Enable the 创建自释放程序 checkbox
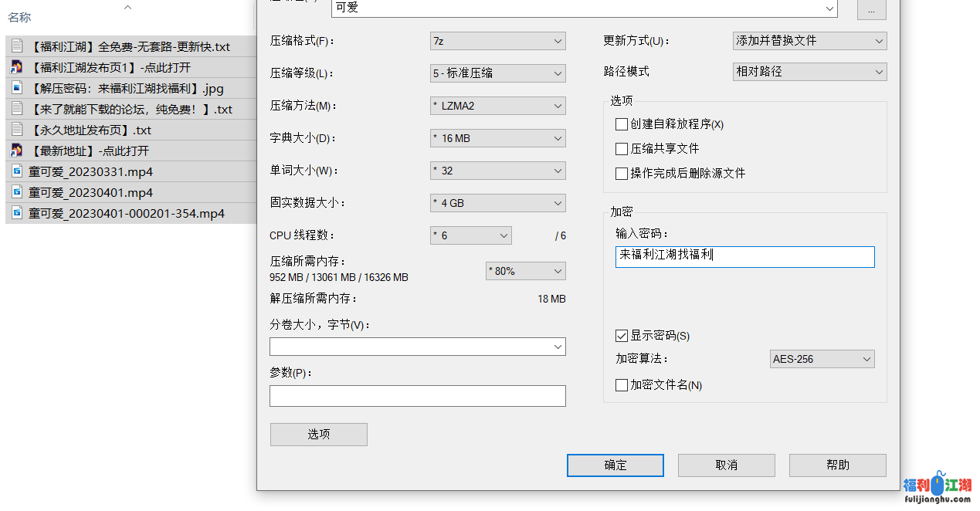 [x=622, y=124]
